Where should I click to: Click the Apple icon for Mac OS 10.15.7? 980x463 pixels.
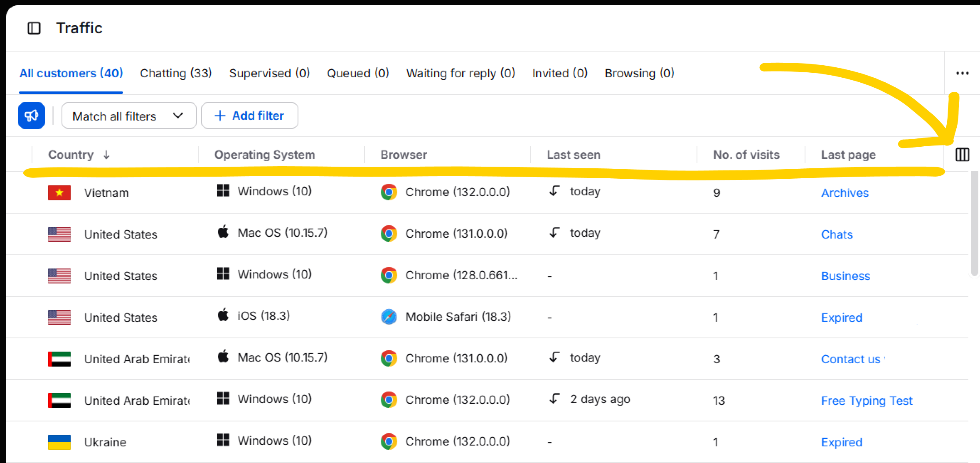[x=223, y=232]
